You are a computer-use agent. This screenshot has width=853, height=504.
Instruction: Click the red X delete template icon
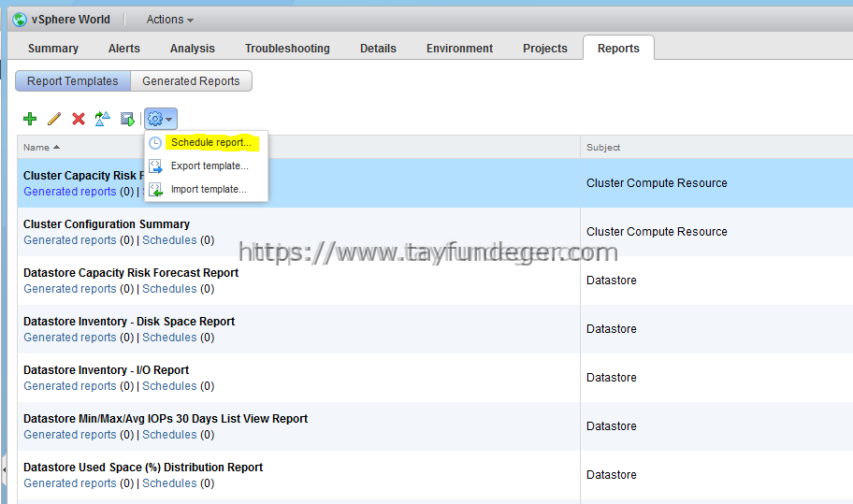[79, 119]
